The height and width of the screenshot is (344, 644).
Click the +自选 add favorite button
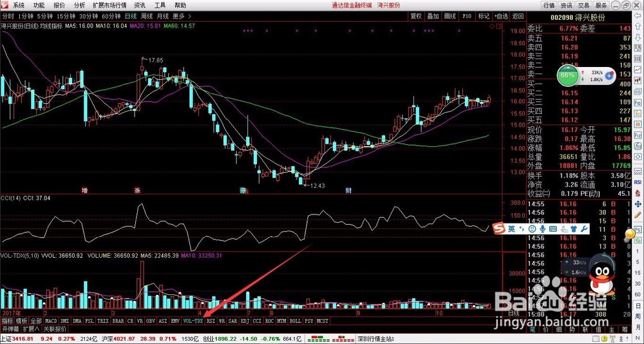click(500, 17)
